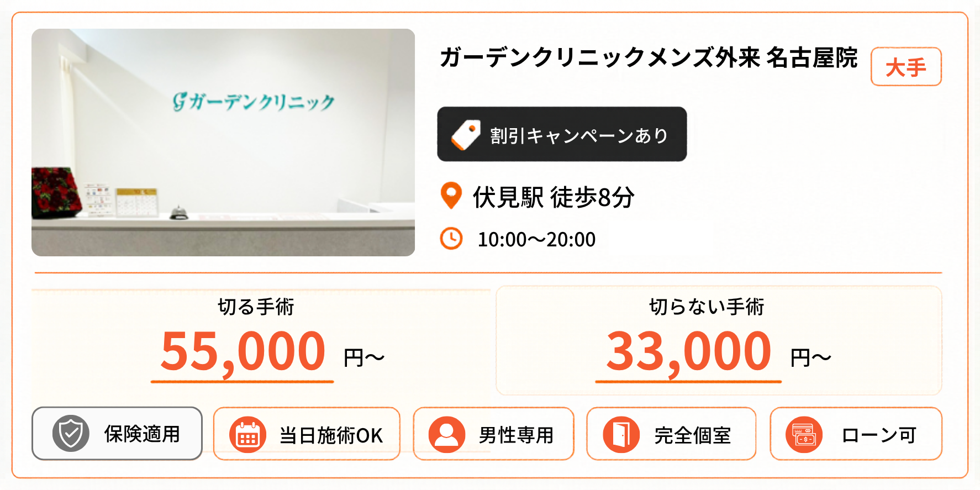The width and height of the screenshot is (980, 490).
Task: Select the ローン可 tag
Action: click(856, 434)
